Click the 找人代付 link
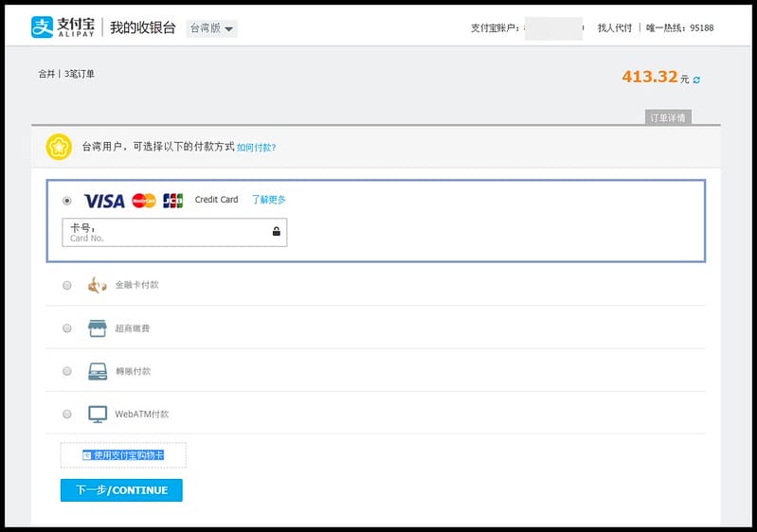Image resolution: width=757 pixels, height=532 pixels. coord(615,28)
